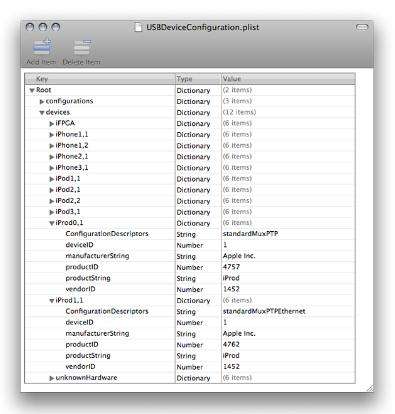
Task: Select the configurations row label
Action: pyautogui.click(x=69, y=101)
